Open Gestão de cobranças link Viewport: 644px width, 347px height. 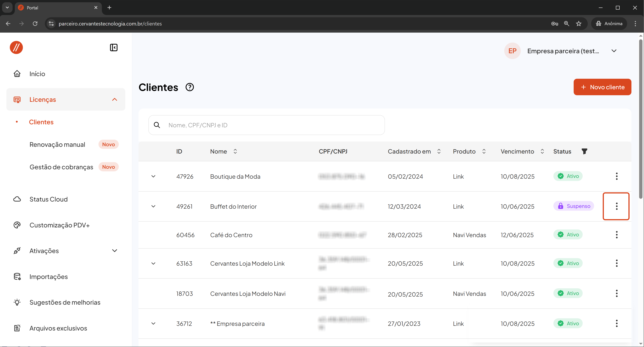[x=61, y=167]
